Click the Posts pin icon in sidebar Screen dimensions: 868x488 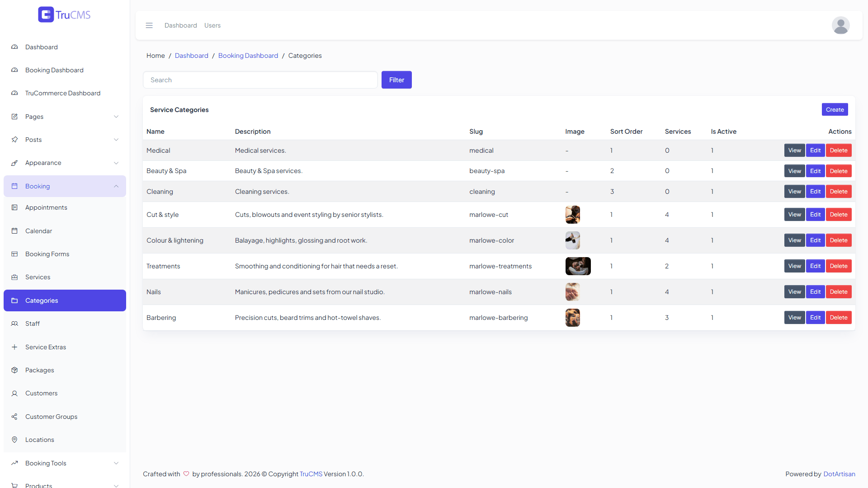(x=14, y=140)
